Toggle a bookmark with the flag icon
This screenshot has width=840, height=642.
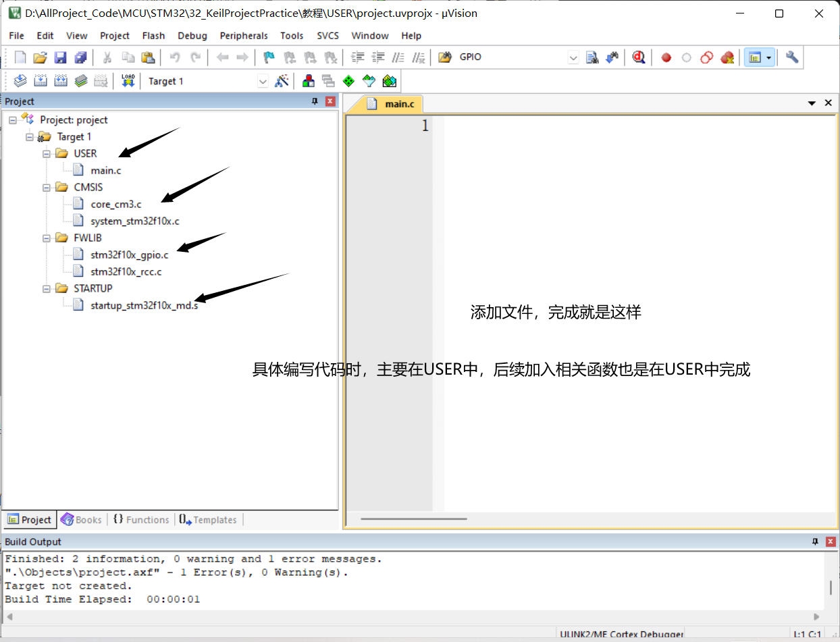tap(269, 57)
